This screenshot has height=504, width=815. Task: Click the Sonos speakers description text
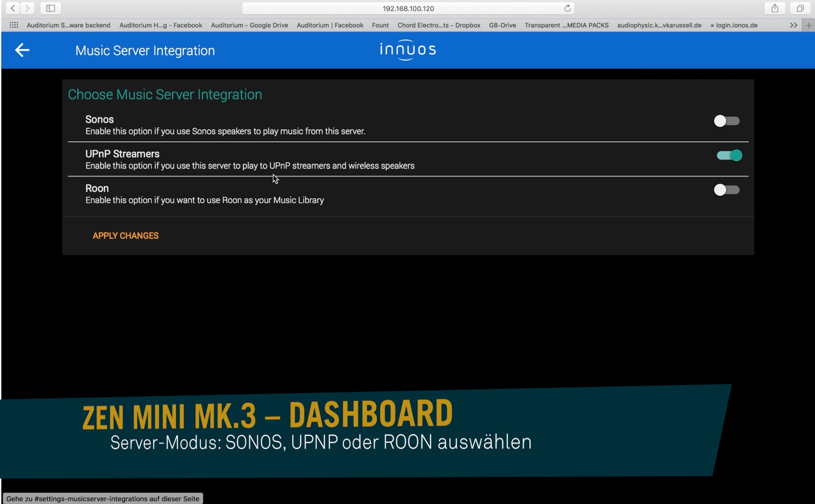[x=225, y=131]
